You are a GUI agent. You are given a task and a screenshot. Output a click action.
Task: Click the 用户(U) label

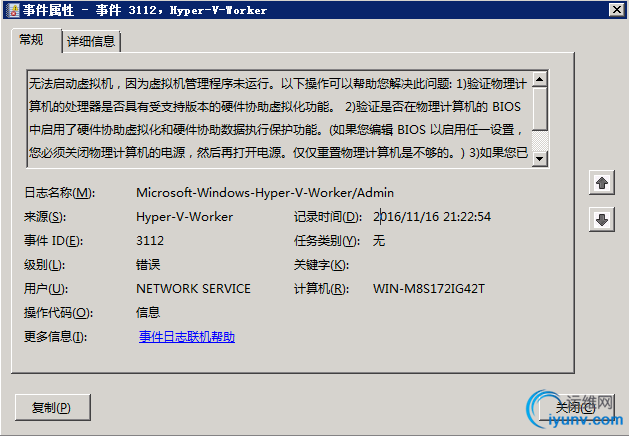pos(46,289)
